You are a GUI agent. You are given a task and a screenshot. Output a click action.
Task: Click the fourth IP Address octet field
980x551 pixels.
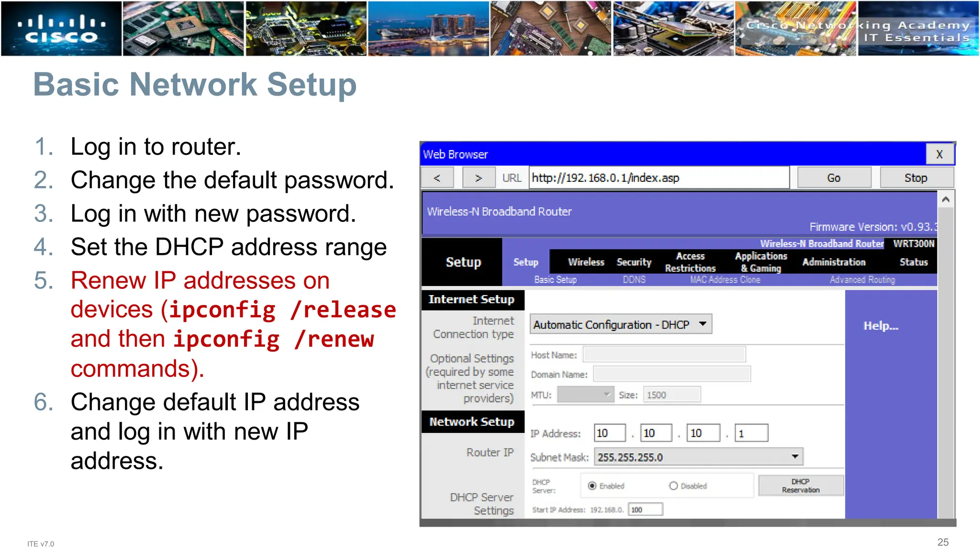point(751,433)
